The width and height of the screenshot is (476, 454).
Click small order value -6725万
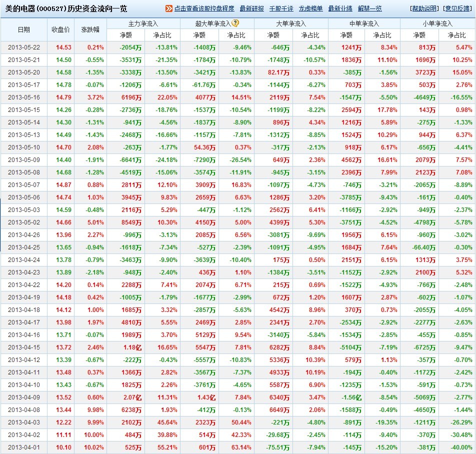[x=424, y=347]
